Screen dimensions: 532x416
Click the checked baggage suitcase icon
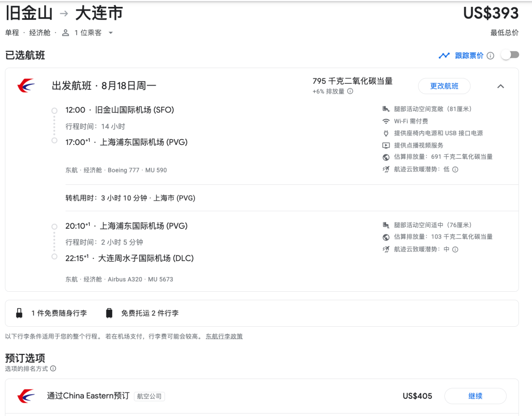tap(109, 313)
